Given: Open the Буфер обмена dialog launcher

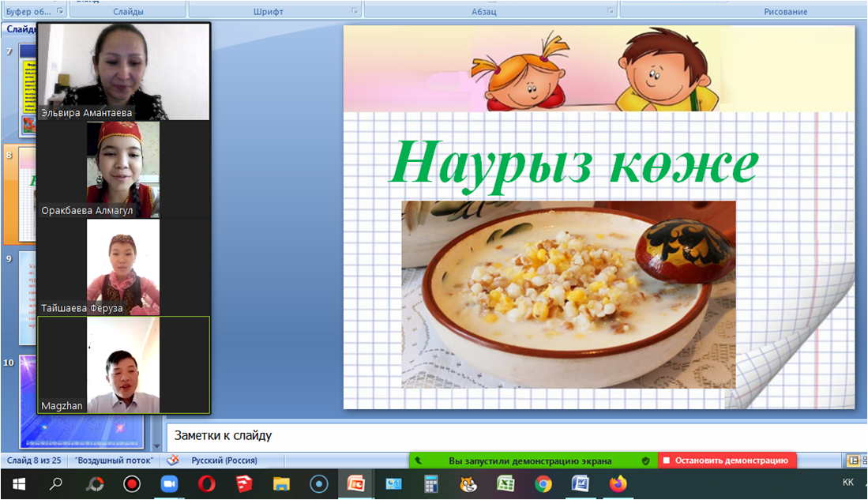Looking at the screenshot, I should [x=61, y=11].
